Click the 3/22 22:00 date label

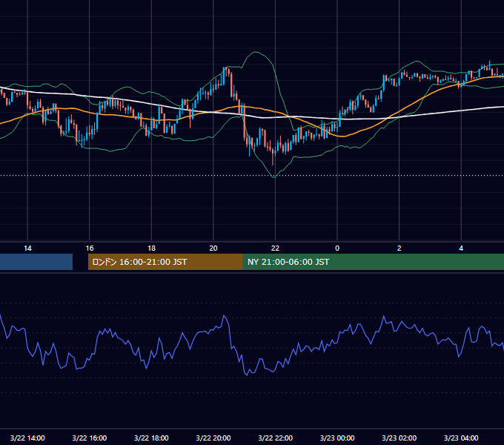pyautogui.click(x=275, y=438)
